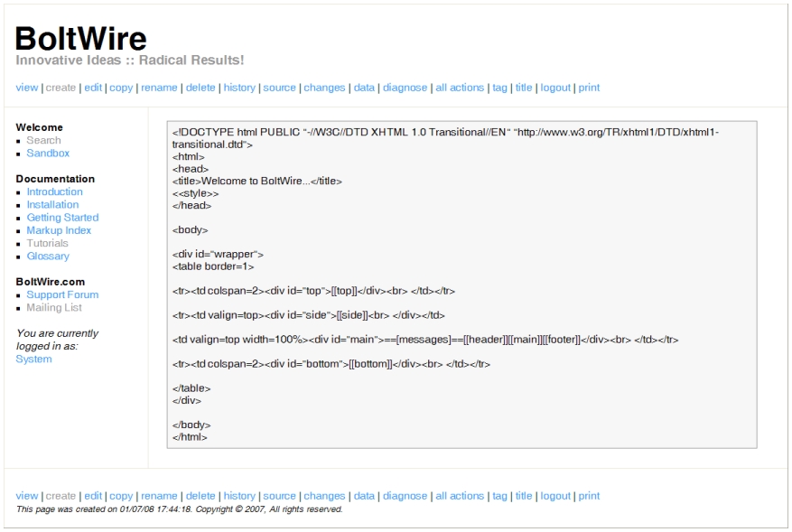
Task: Click the "You are currently logged in as:" text
Action: (57, 340)
